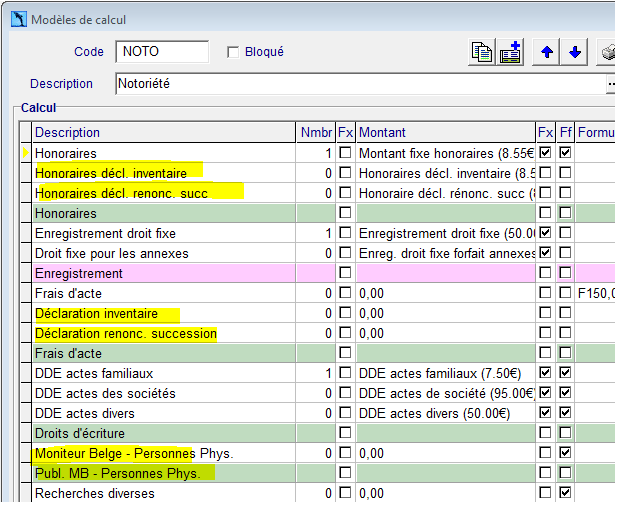Click the Description field containing Notoriété
The image size is (619, 505).
tap(361, 84)
